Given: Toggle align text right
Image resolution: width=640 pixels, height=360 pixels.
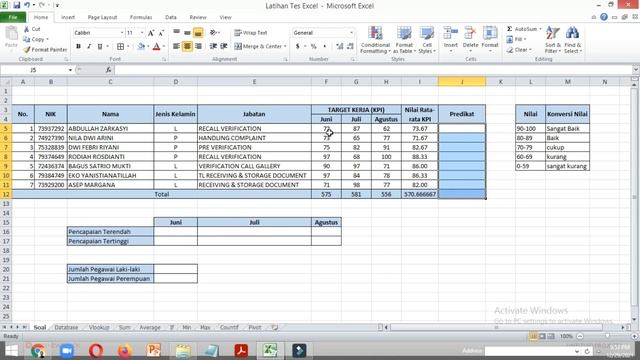Looking at the screenshot, I should coord(198,47).
